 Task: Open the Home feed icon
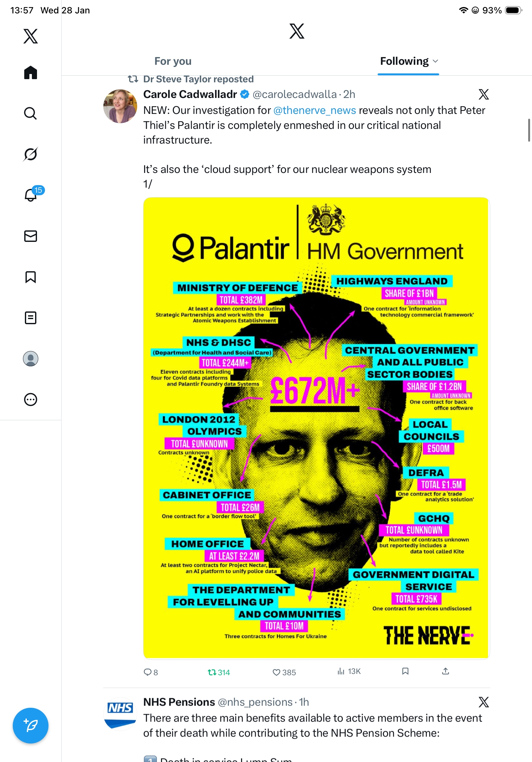31,72
